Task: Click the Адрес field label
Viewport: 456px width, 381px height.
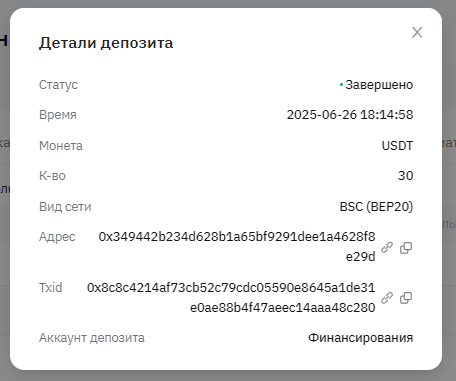Action: pyautogui.click(x=57, y=237)
